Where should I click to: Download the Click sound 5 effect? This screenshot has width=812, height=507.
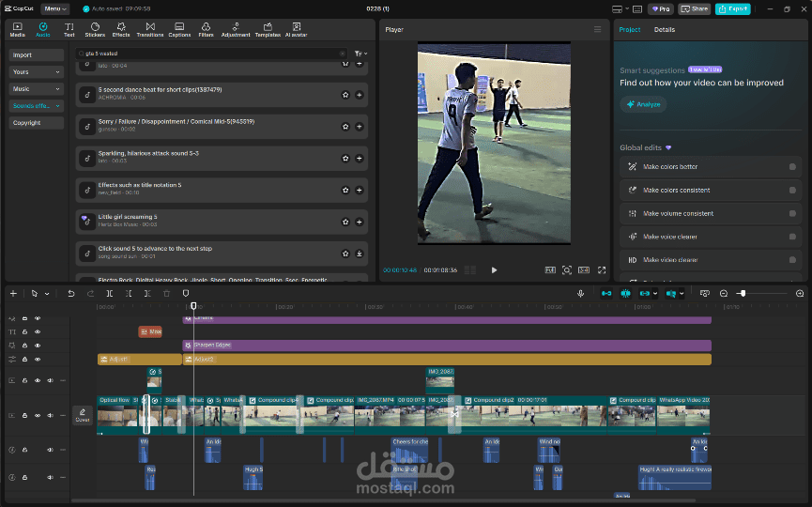point(359,253)
